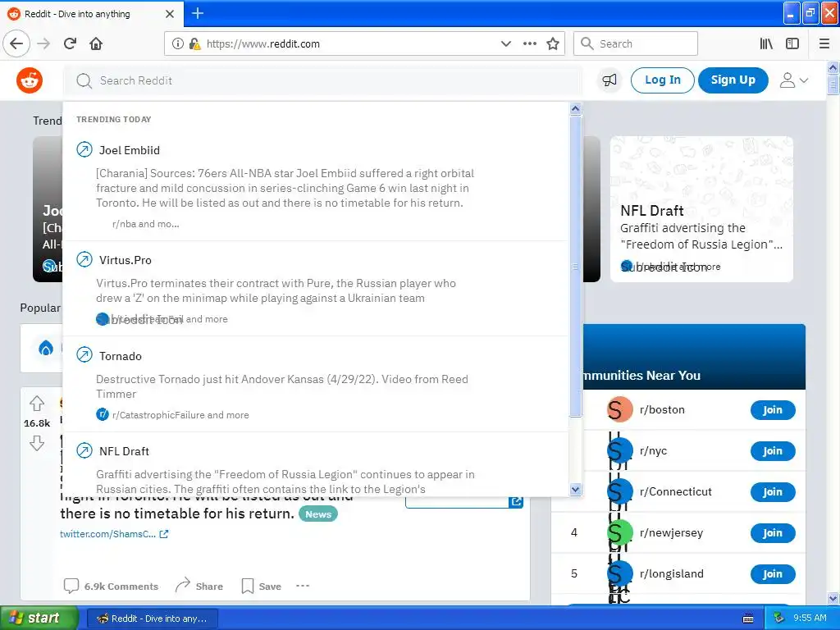This screenshot has height=630, width=840.
Task: Click r/nba and more subreddit text
Action: click(x=146, y=224)
